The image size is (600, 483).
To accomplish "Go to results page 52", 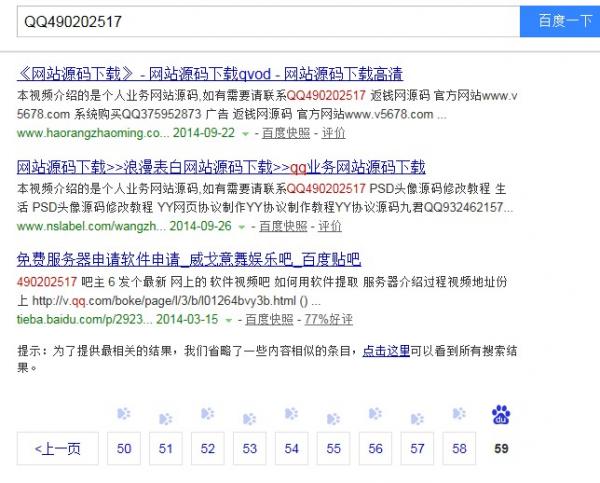I will coord(208,448).
